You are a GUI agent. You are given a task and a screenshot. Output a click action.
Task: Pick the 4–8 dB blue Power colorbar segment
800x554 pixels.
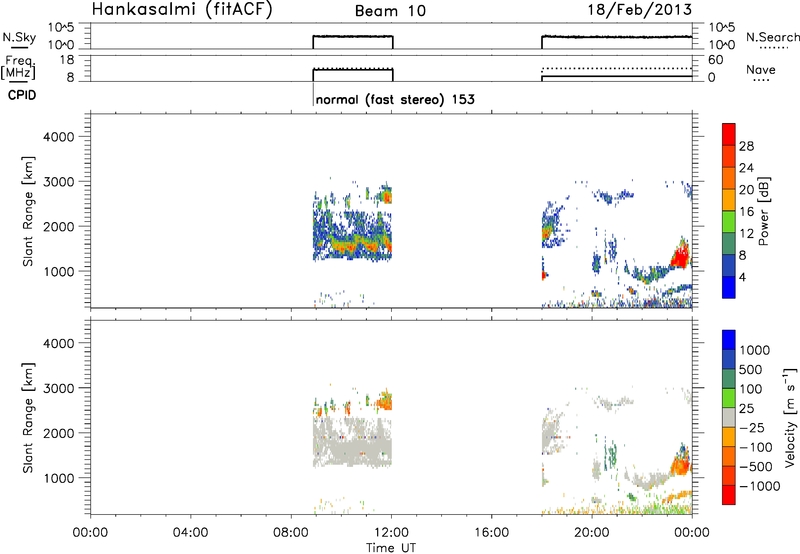(x=729, y=265)
